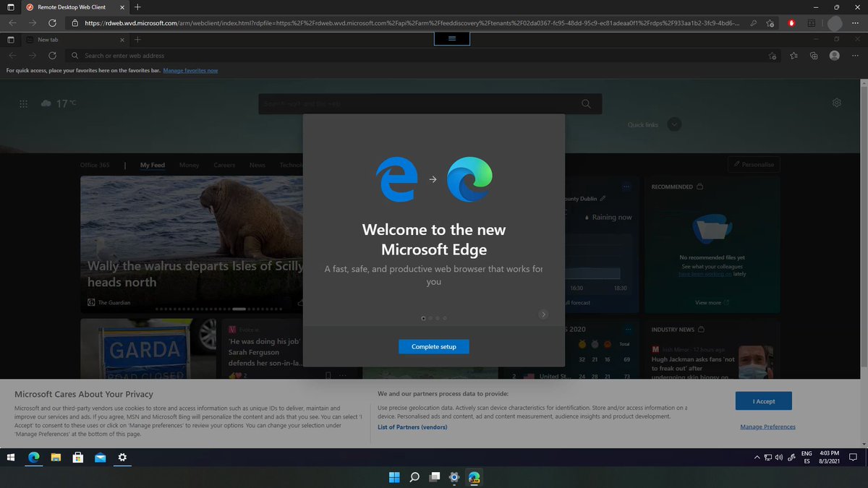
Task: Open Favorites star list in remote Edge
Action: (x=793, y=56)
